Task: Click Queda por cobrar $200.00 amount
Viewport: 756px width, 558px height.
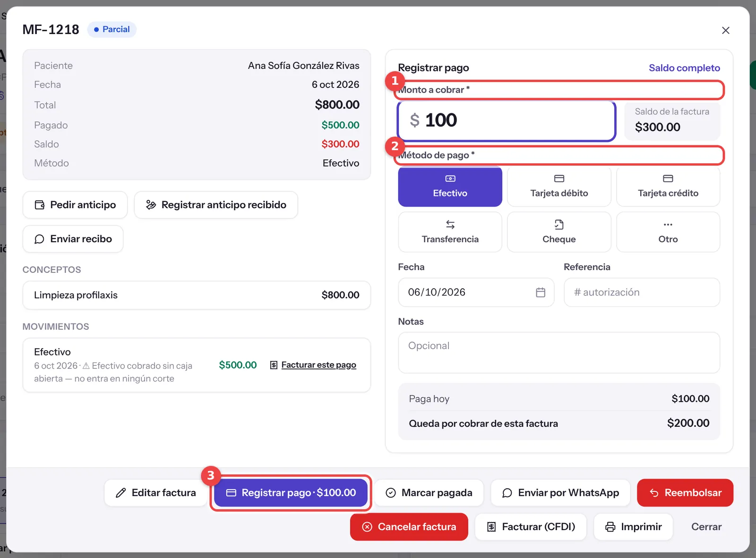Action: tap(688, 423)
